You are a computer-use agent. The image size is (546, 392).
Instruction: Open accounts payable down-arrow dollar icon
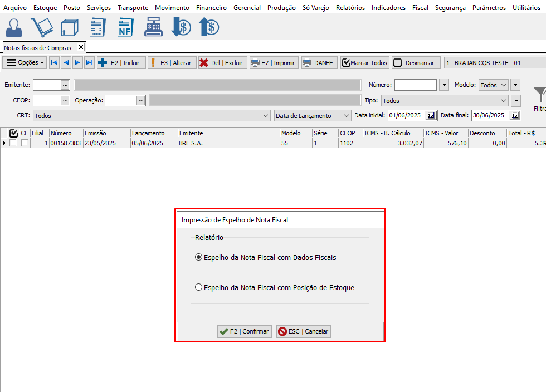click(x=181, y=27)
